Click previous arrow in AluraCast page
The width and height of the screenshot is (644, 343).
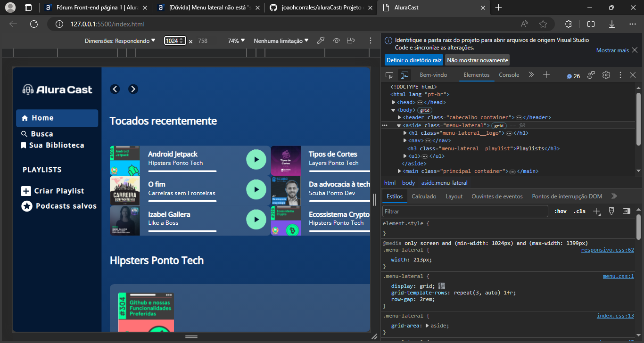(115, 89)
